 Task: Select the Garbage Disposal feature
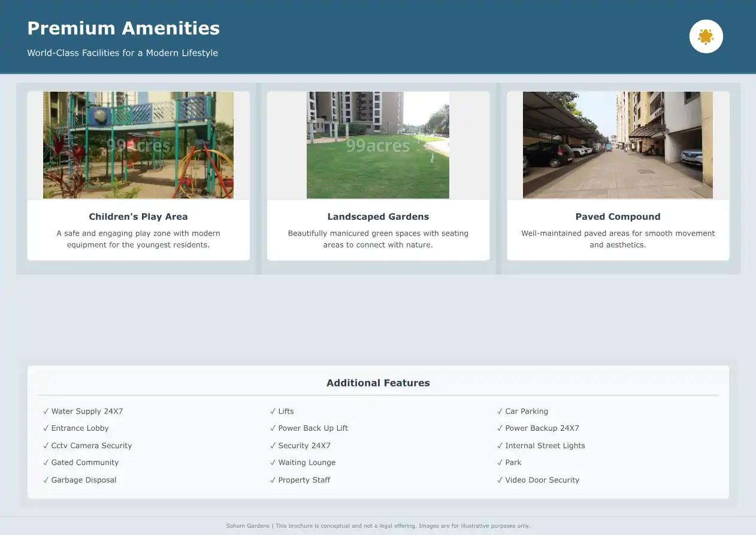click(x=80, y=480)
